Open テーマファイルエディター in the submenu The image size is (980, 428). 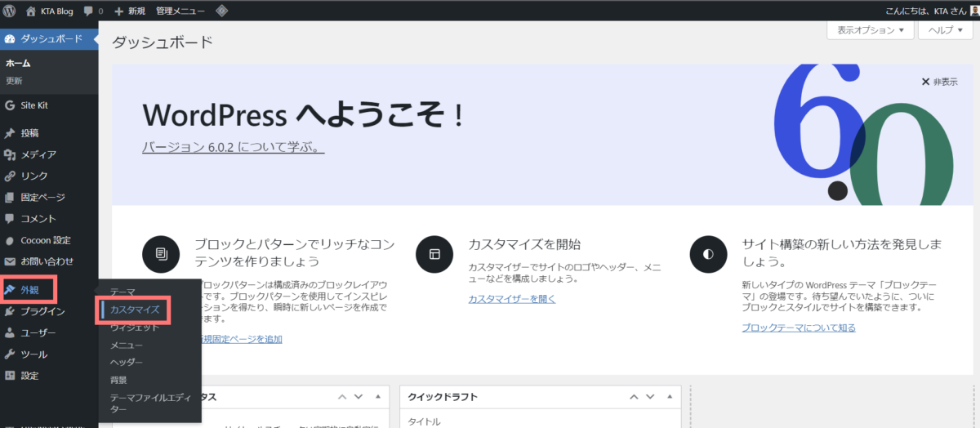point(149,403)
